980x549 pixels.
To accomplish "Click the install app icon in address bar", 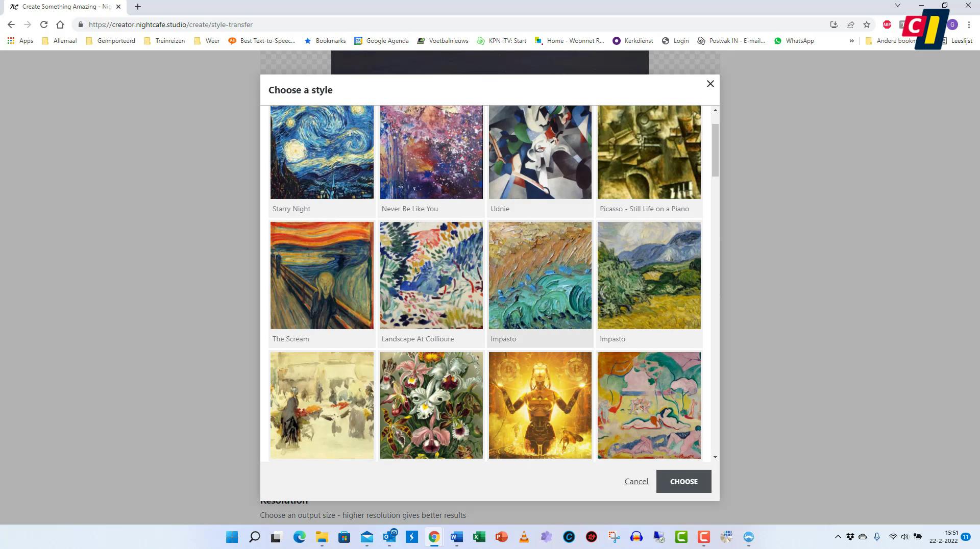I will tap(834, 24).
